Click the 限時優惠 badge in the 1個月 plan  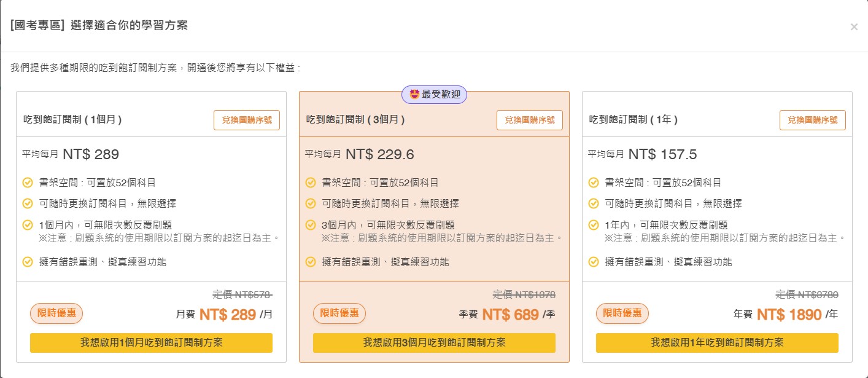click(x=56, y=313)
